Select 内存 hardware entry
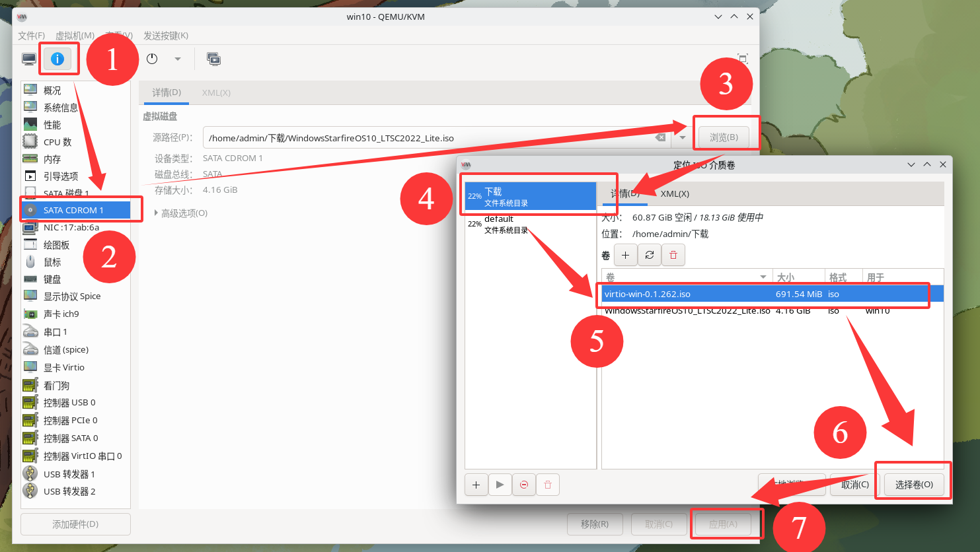This screenshot has width=980, height=552. (x=75, y=159)
